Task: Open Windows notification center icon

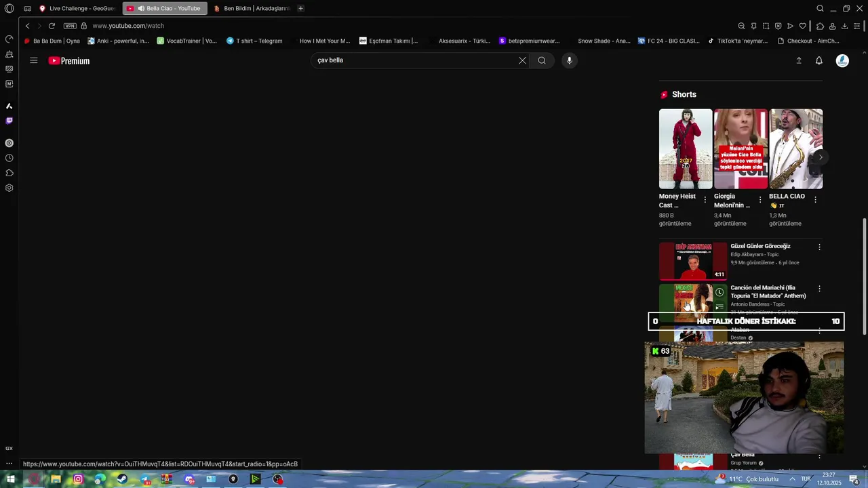Action: (854, 479)
